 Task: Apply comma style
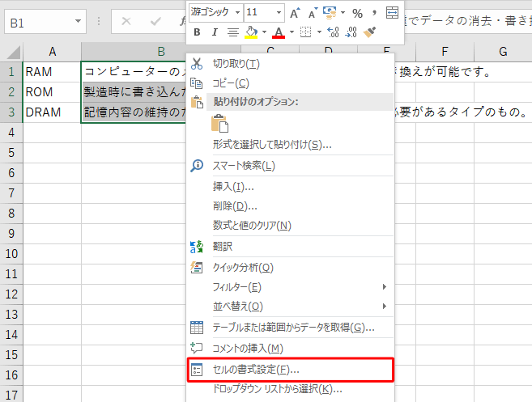374,13
